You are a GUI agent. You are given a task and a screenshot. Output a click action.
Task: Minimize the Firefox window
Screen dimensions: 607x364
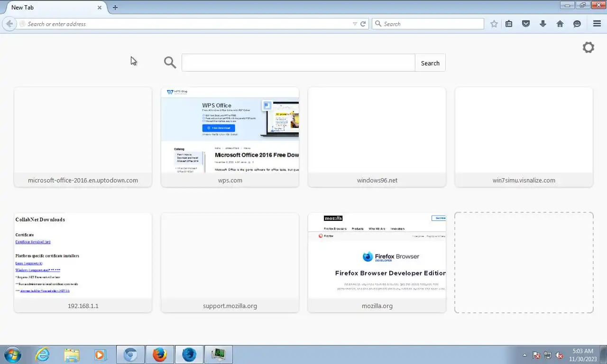click(567, 5)
